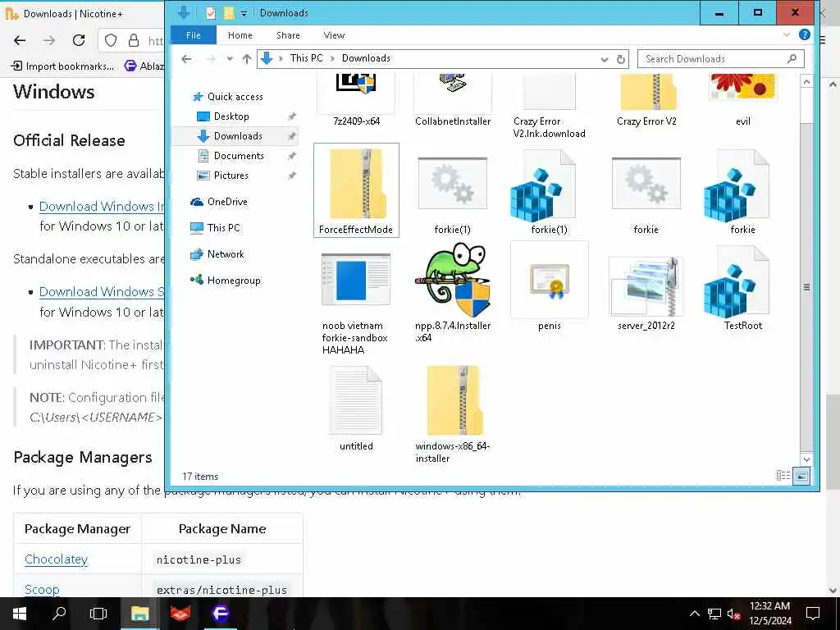Open Network in the navigation pane
This screenshot has width=840, height=630.
pyautogui.click(x=225, y=254)
